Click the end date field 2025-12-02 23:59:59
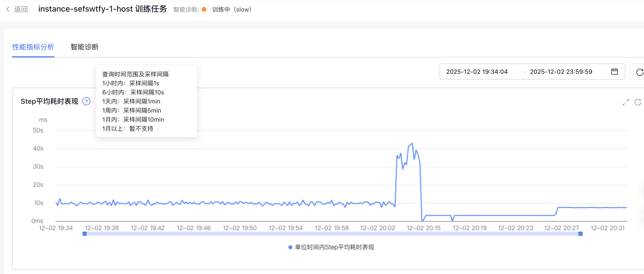644x274 pixels. 561,72
